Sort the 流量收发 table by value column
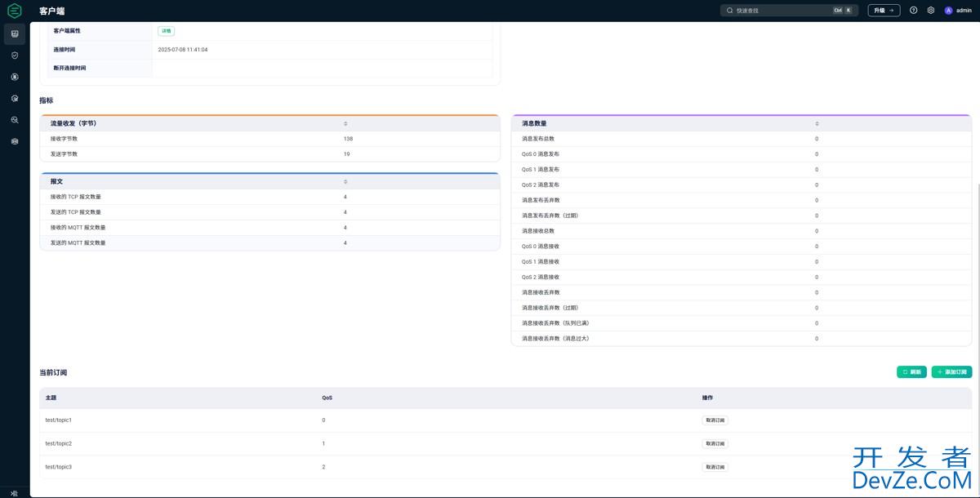Image resolution: width=980 pixels, height=498 pixels. click(345, 123)
